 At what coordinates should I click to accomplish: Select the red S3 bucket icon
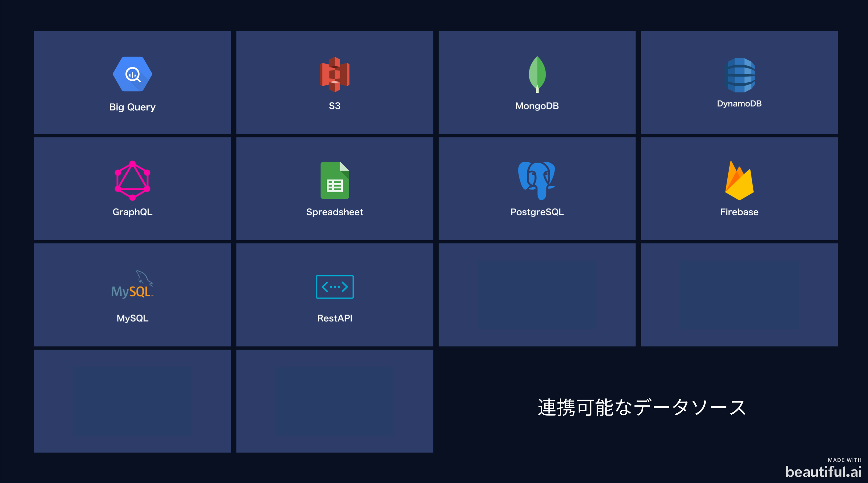pos(334,74)
